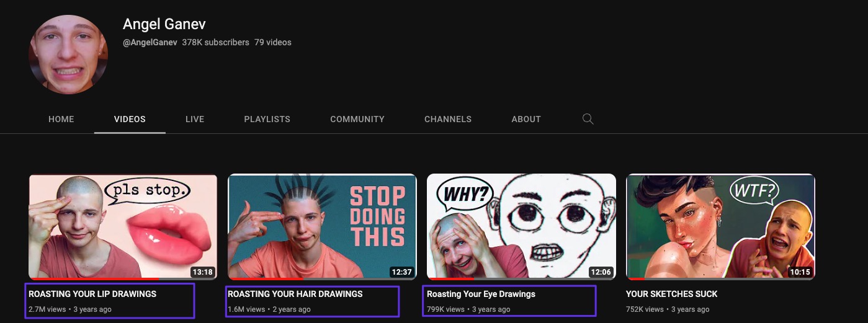Click the 10:15 duration badge

click(x=800, y=272)
